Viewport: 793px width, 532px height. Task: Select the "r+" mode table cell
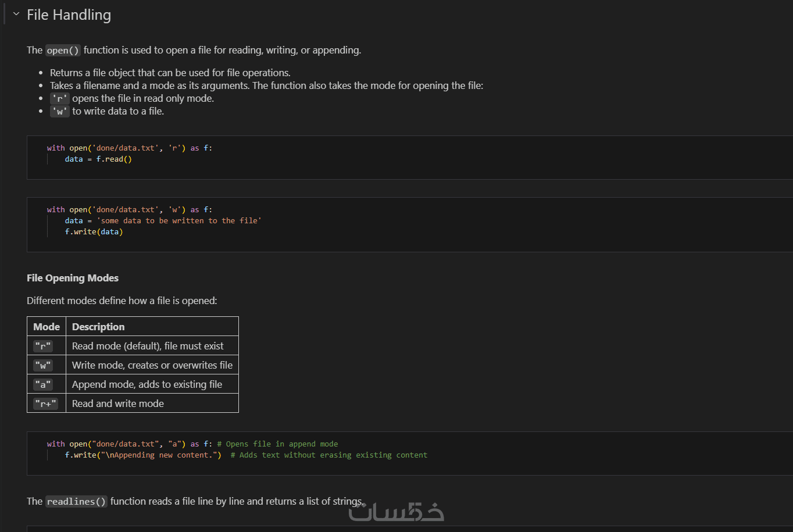[45, 404]
